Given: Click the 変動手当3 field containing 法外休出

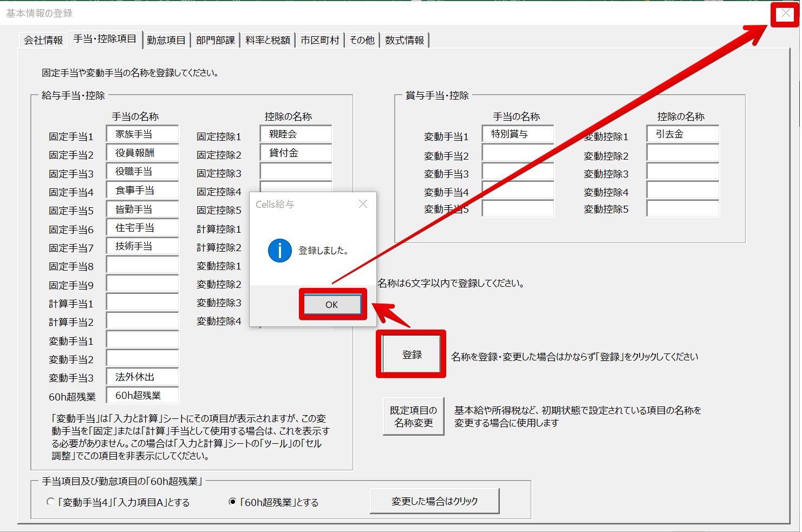Looking at the screenshot, I should pyautogui.click(x=142, y=377).
